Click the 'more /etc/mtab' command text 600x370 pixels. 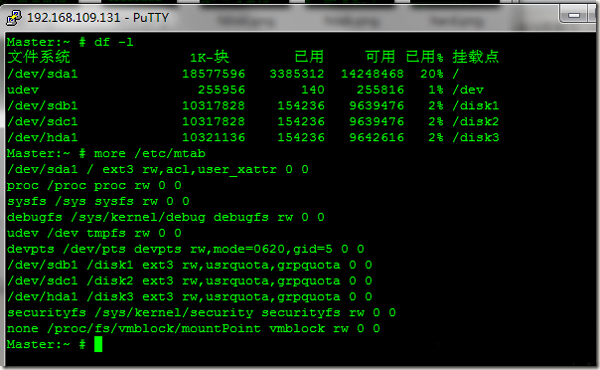(150, 153)
